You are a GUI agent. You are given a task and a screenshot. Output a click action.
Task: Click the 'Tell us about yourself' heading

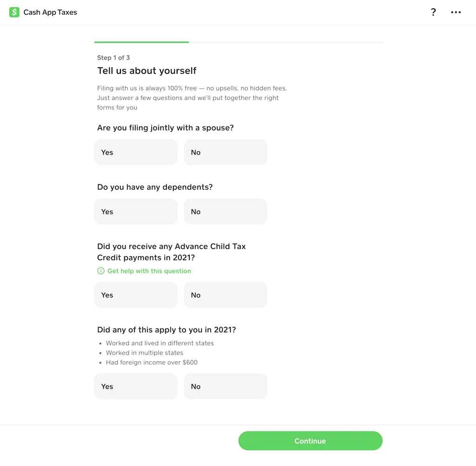pyautogui.click(x=147, y=71)
